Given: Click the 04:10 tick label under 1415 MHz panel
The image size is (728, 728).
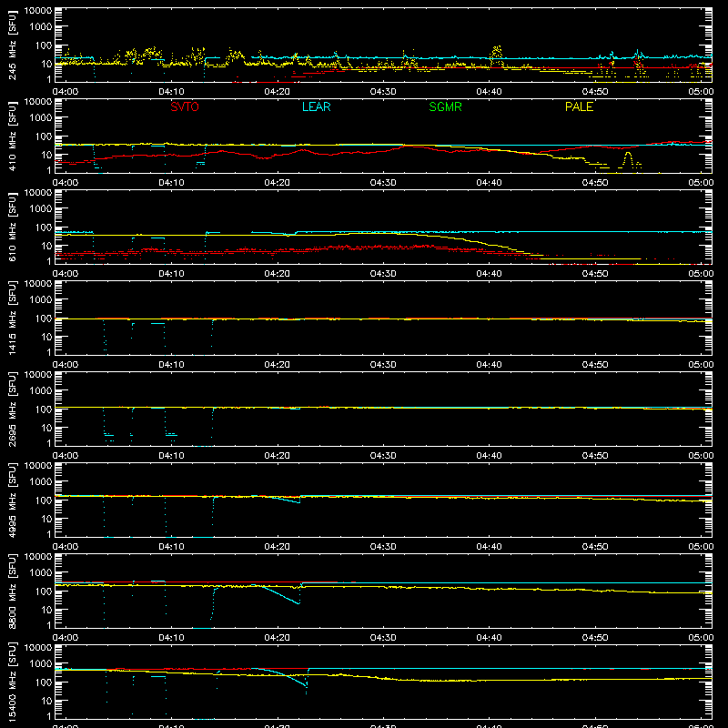Looking at the screenshot, I should (171, 365).
